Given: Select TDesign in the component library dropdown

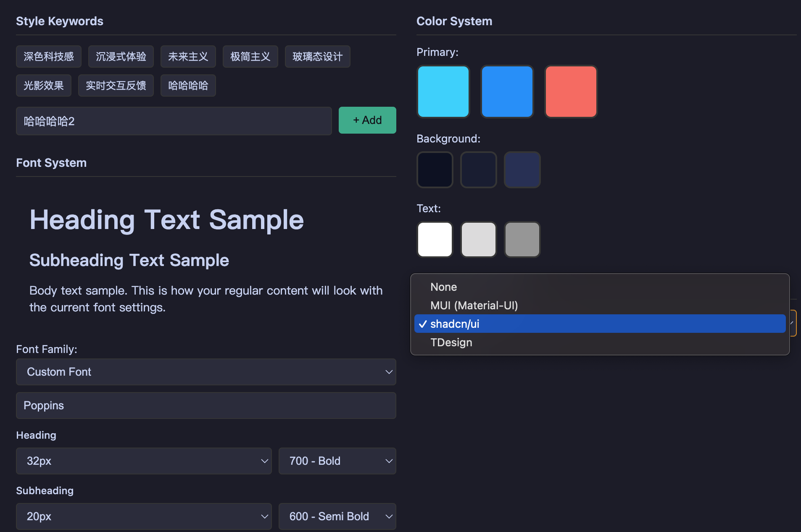Looking at the screenshot, I should coord(451,342).
